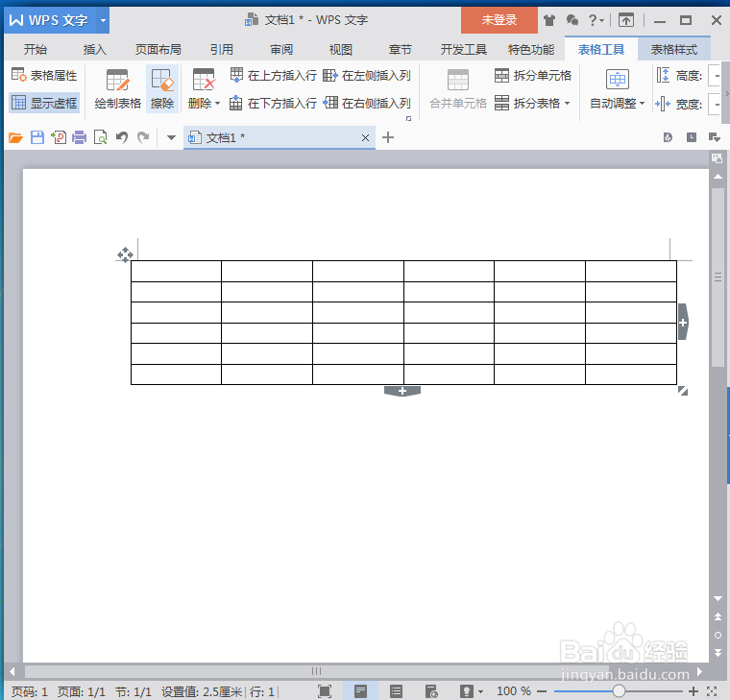Viewport: 730px width, 700px height.
Task: Toggle 显示虚框 gridlines display
Action: tap(44, 103)
